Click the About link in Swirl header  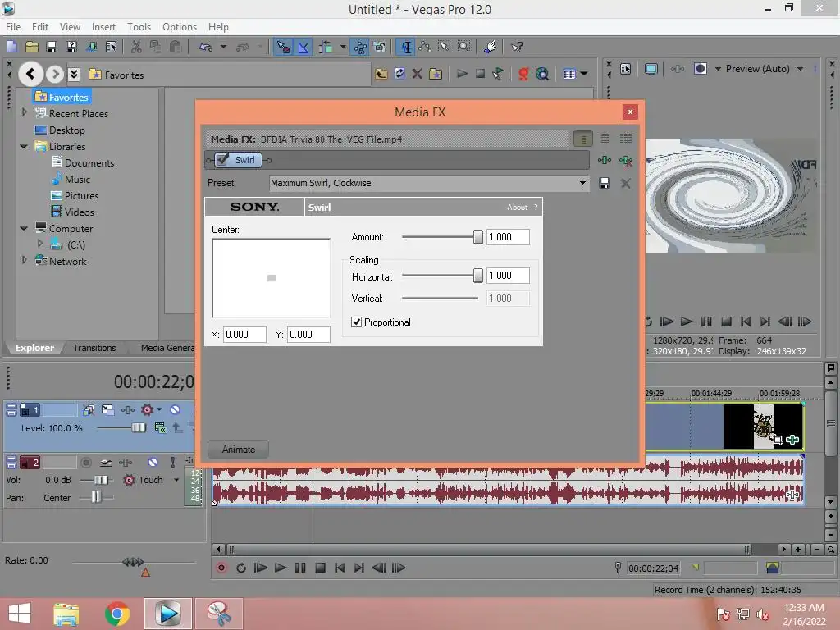tap(517, 208)
